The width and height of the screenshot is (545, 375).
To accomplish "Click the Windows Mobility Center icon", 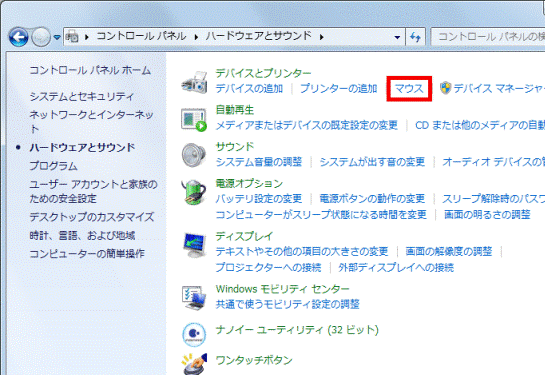I will coord(194,297).
